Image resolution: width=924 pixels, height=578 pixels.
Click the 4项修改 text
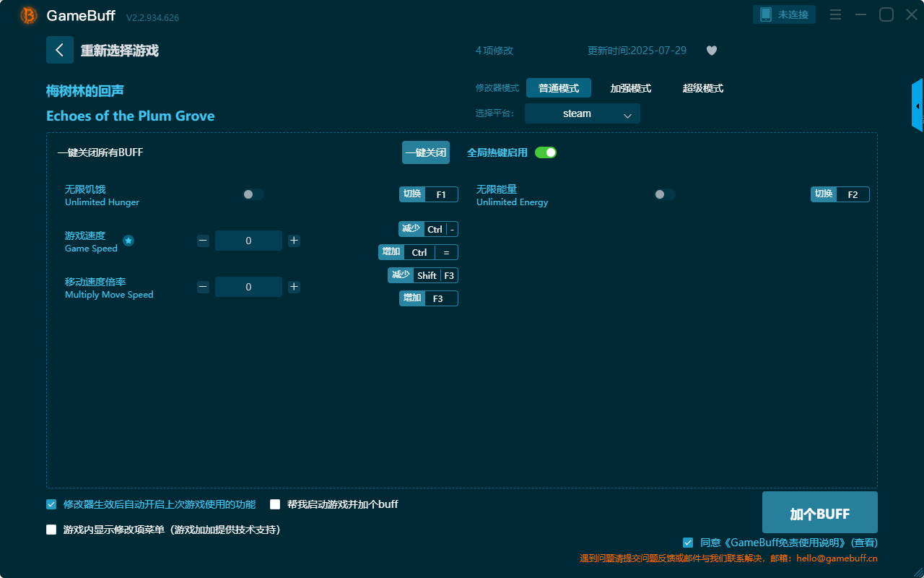click(x=494, y=51)
